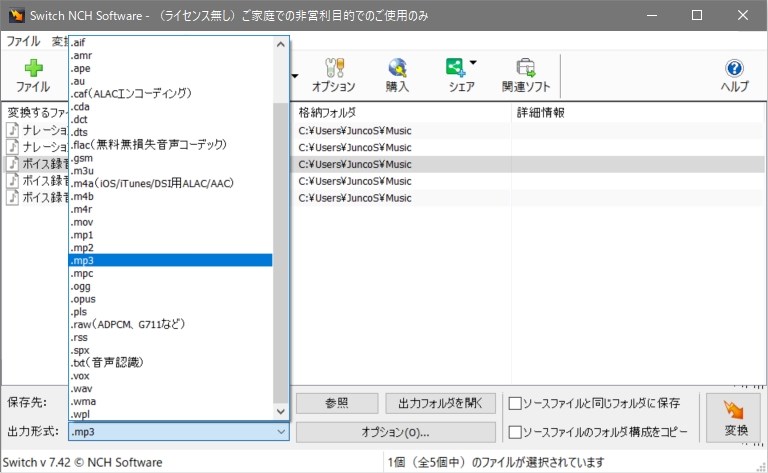Select .wpl from the format list
768x473 pixels.
(x=171, y=414)
